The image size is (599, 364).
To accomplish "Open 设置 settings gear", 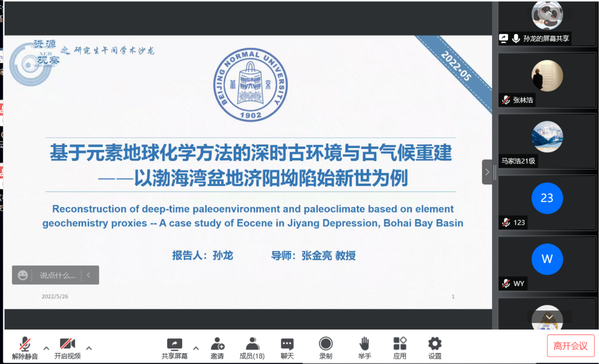I will point(435,348).
